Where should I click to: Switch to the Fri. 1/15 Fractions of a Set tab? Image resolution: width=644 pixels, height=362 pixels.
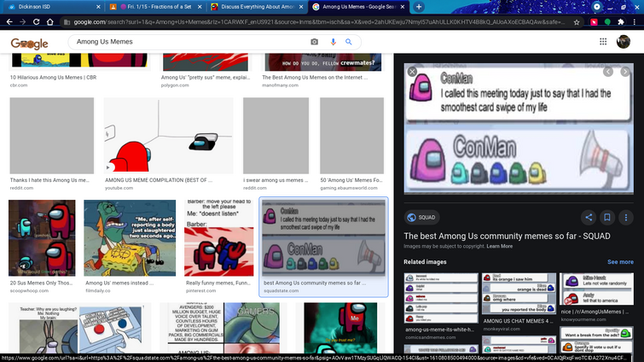click(x=155, y=7)
